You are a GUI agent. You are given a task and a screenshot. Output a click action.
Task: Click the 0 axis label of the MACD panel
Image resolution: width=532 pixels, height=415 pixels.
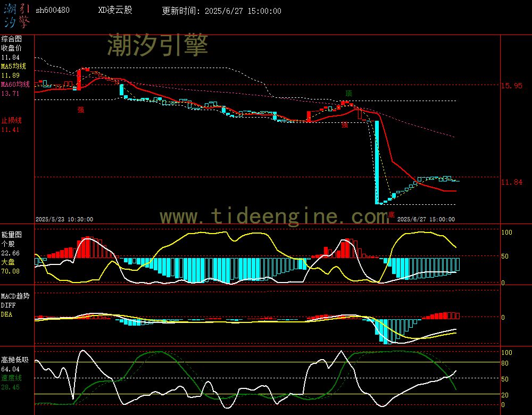(x=503, y=318)
